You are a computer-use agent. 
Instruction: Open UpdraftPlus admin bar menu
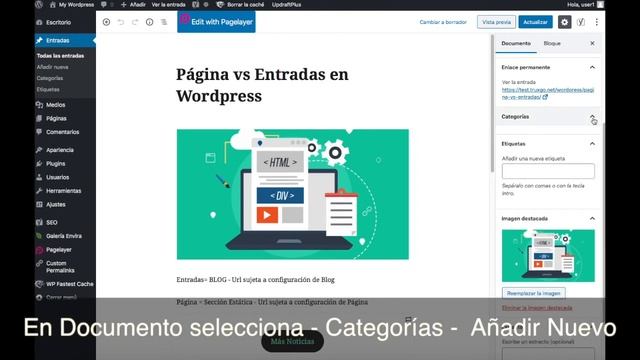286,4
